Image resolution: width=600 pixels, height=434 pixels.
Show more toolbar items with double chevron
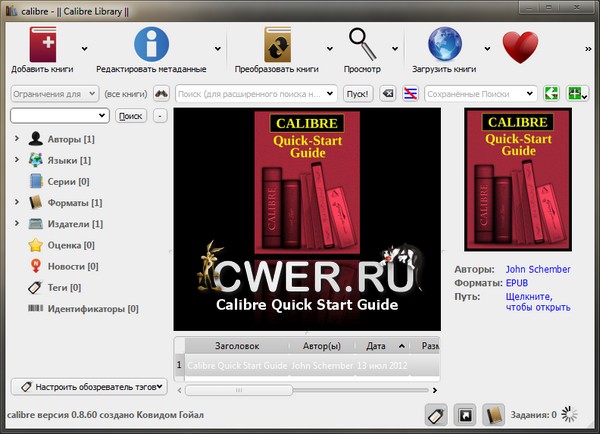(x=588, y=49)
